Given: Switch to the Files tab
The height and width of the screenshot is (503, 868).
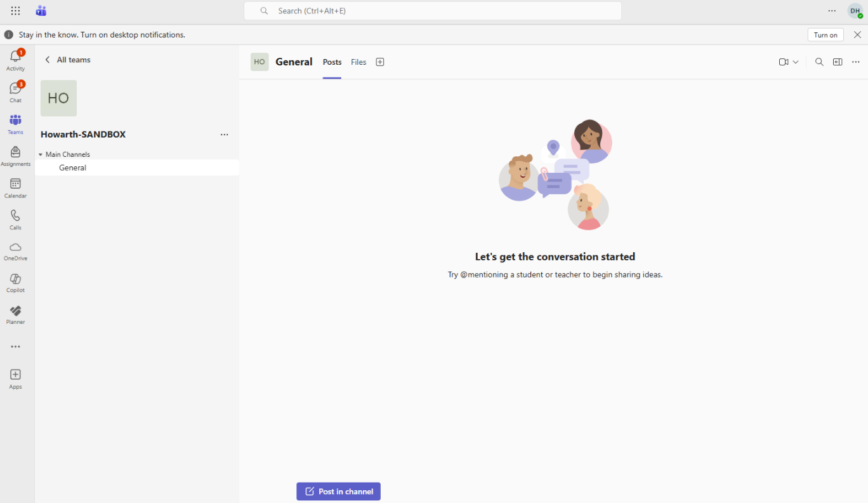Looking at the screenshot, I should pyautogui.click(x=358, y=62).
